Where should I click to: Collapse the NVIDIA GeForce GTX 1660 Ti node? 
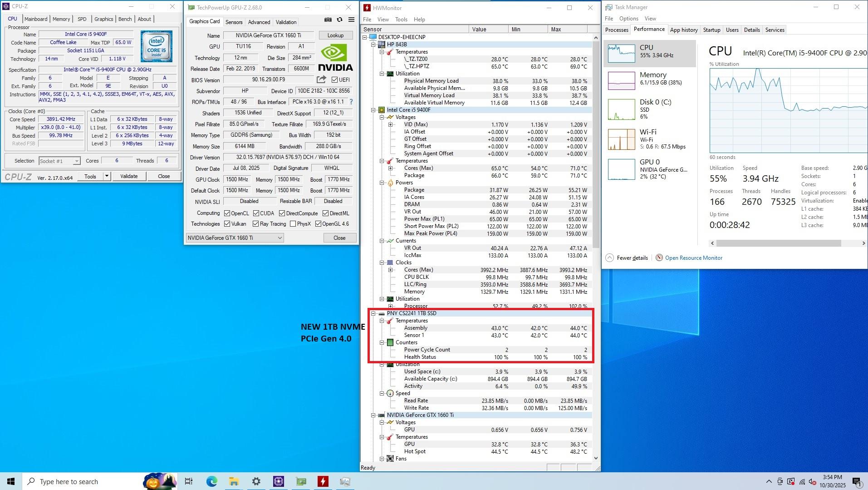373,415
